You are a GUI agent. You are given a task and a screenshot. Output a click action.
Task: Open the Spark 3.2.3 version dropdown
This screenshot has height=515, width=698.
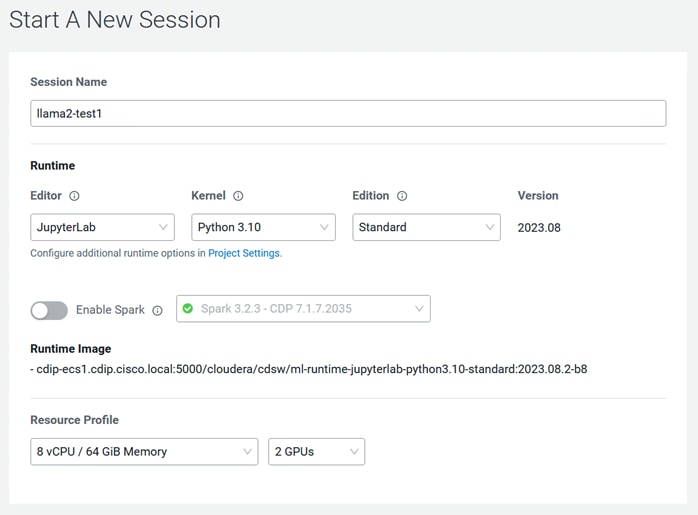[x=303, y=308]
